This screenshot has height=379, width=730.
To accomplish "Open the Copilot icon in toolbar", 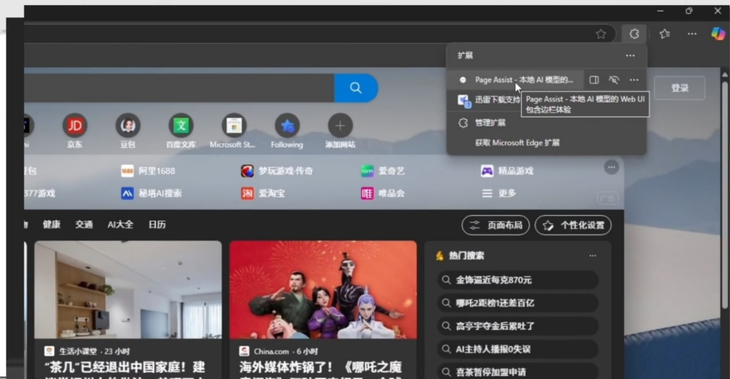I will pos(718,34).
